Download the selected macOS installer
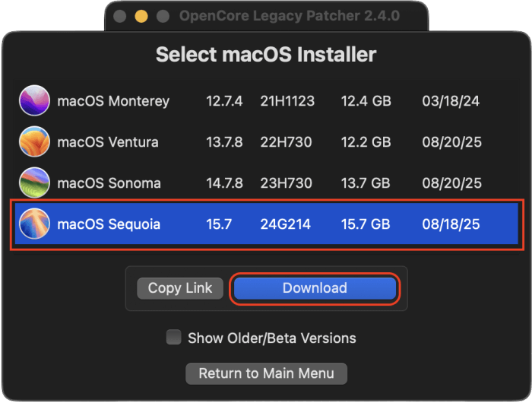The width and height of the screenshot is (532, 403). pos(315,288)
